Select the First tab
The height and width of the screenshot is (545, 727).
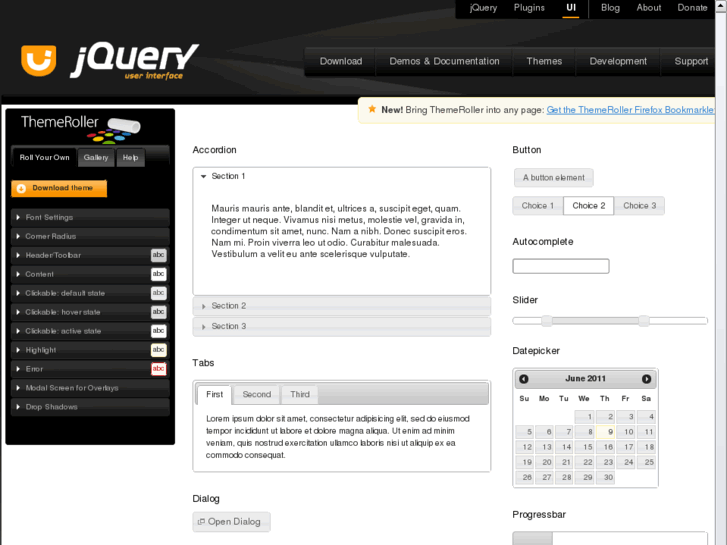214,394
